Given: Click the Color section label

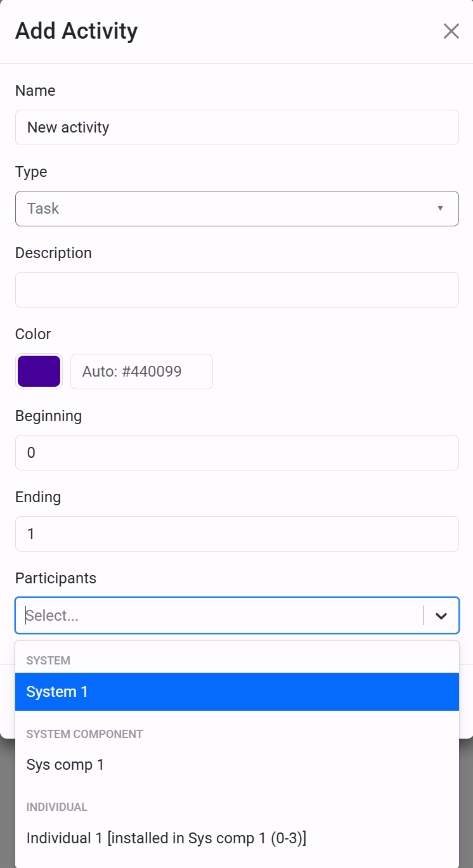Looking at the screenshot, I should (33, 334).
